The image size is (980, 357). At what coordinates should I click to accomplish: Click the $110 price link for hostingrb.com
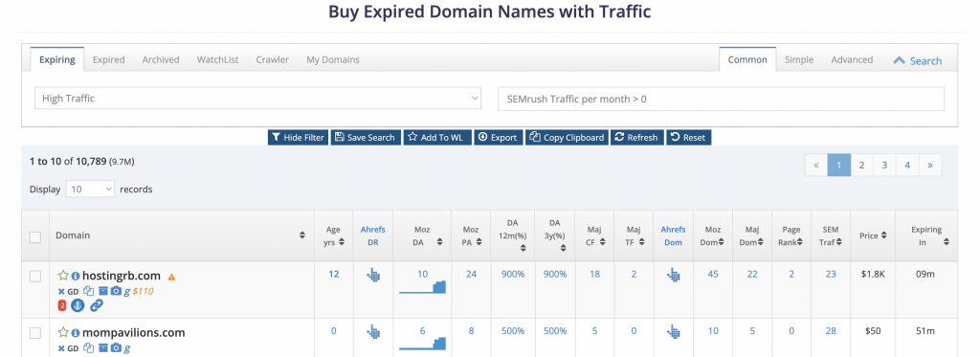(144, 291)
